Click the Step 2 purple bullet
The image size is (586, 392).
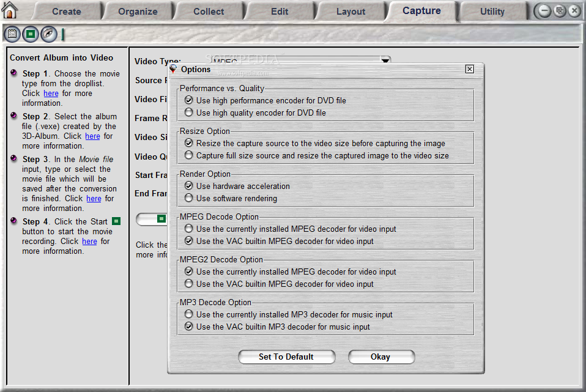pos(13,116)
